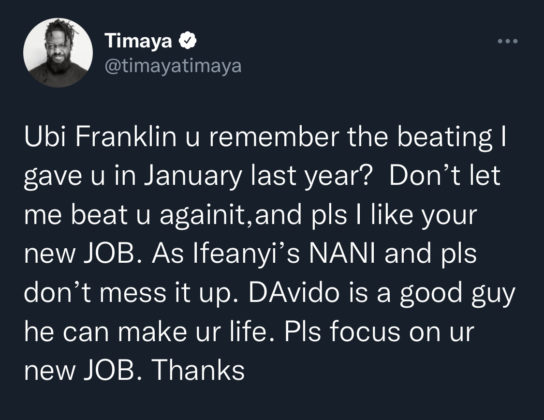Open Timaya's round profile avatar
The height and width of the screenshot is (420, 544).
[58, 52]
